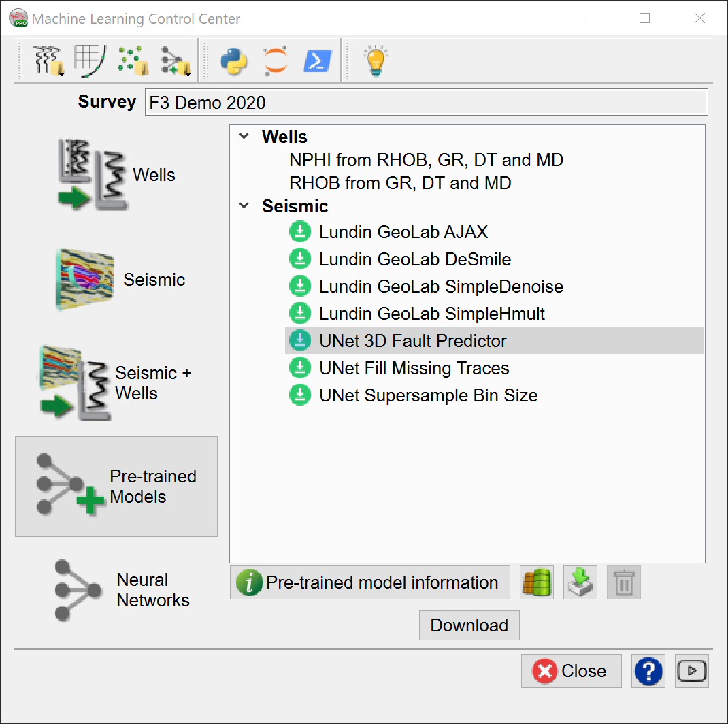Collapse the Wells tree group

[x=244, y=137]
